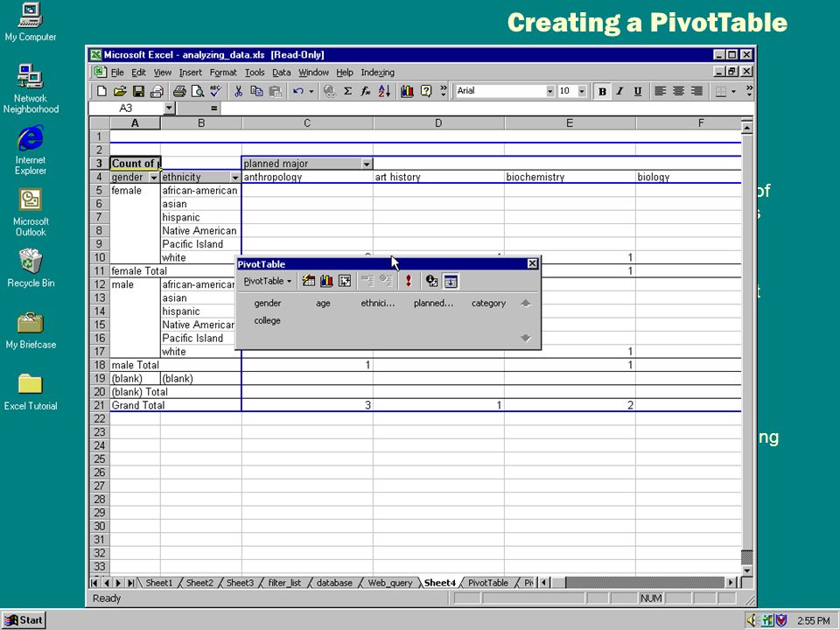Viewport: 840px width, 630px height.
Task: Open the Recycle Bin desktop icon
Action: (31, 269)
